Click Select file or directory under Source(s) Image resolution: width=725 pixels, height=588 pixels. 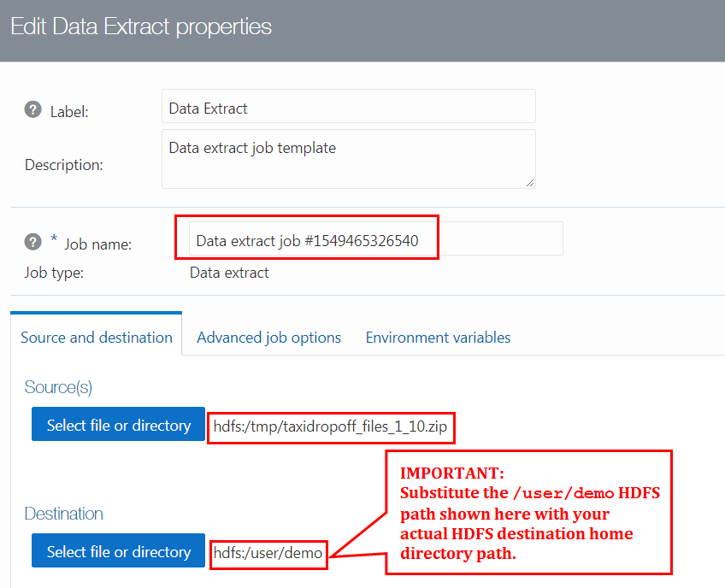pyautogui.click(x=118, y=424)
